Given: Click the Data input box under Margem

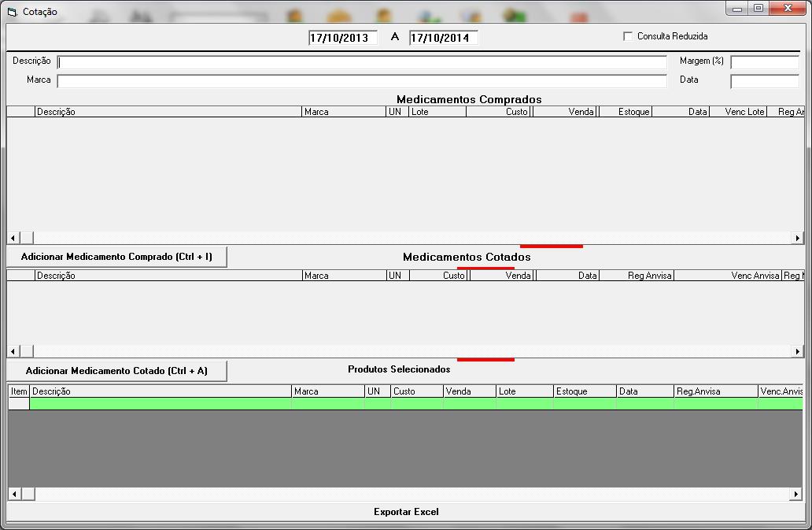Looking at the screenshot, I should (x=764, y=81).
